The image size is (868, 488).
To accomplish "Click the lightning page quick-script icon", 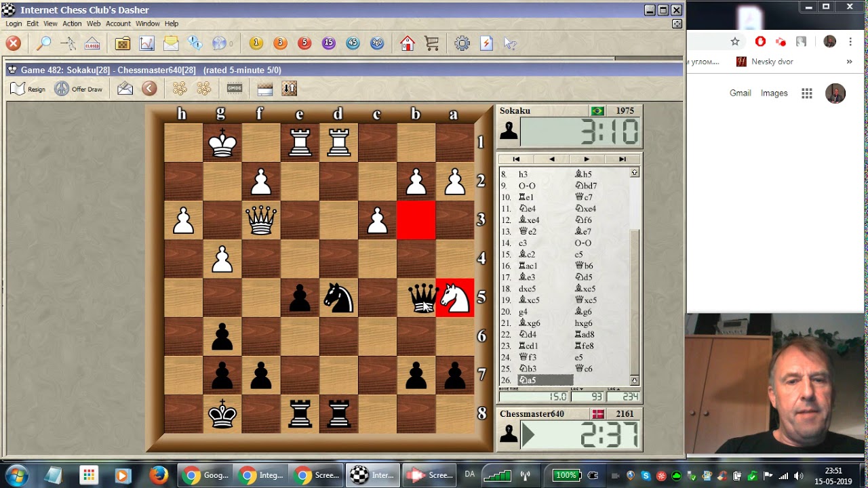I will (x=486, y=43).
